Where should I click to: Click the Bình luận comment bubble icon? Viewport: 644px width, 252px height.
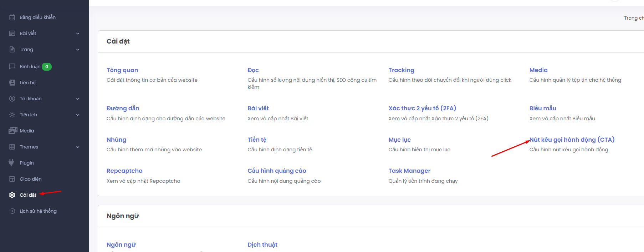(12, 66)
